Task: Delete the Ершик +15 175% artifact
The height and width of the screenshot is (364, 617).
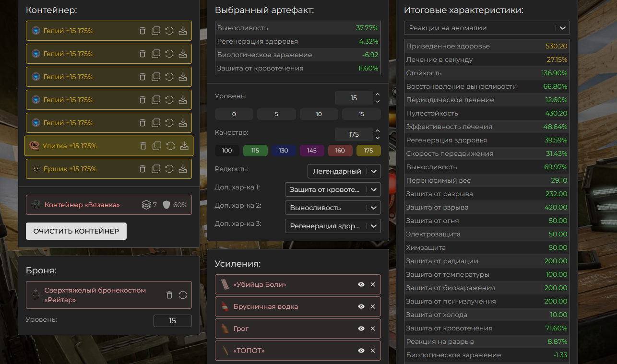Action: click(142, 169)
